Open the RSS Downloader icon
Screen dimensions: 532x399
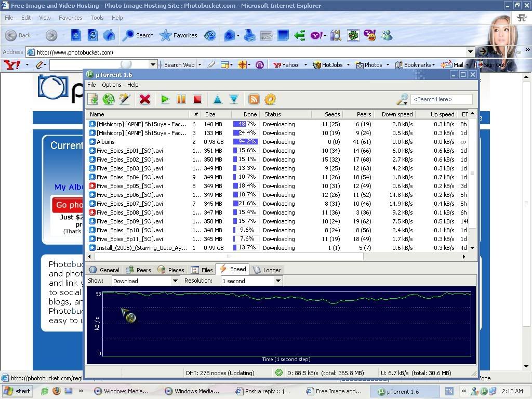pos(254,99)
